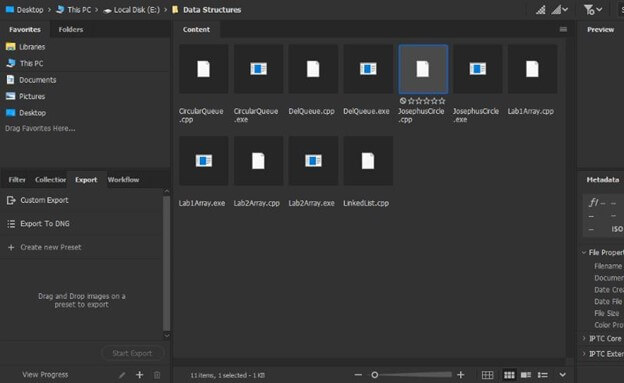Expand the chevron after Desktop in path bar

click(49, 10)
